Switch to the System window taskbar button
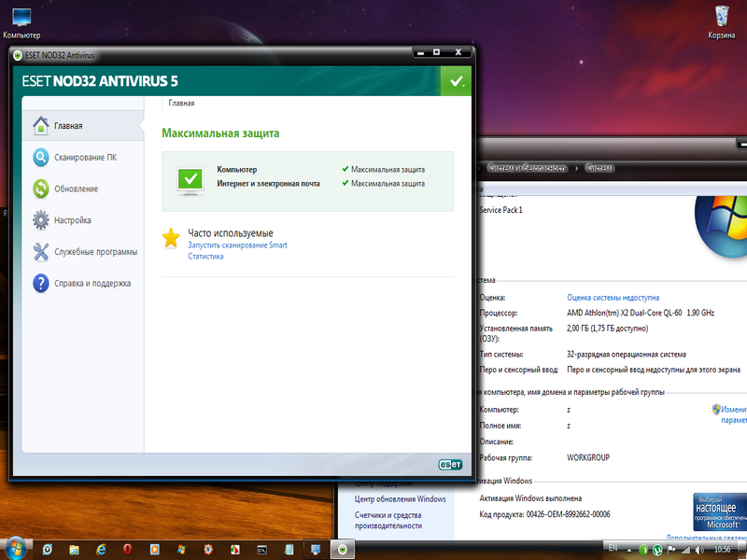The width and height of the screenshot is (747, 560). coord(316,550)
